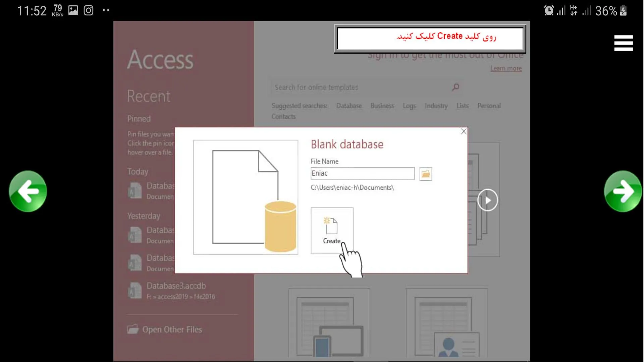Select the Eniac file name input field
The image size is (644, 362).
[x=362, y=173]
